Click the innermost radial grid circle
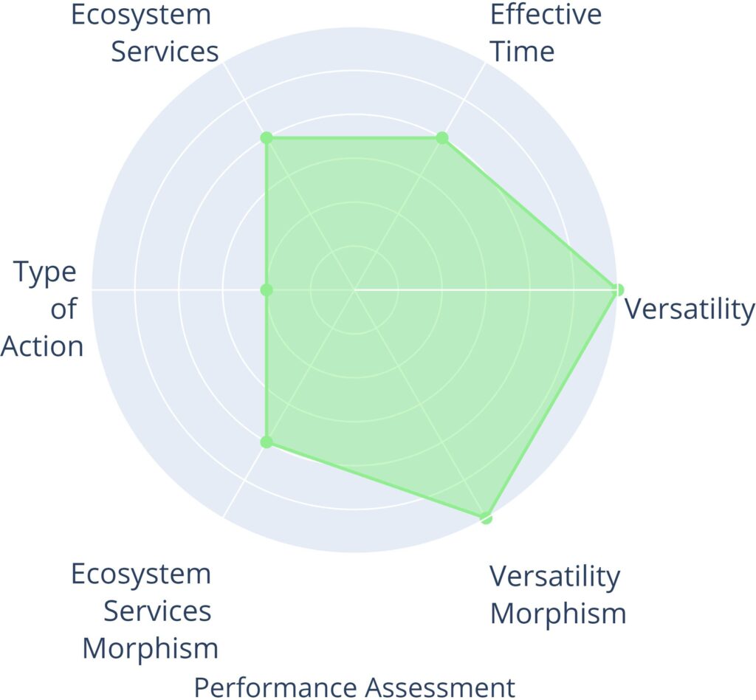The image size is (756, 700). [354, 247]
